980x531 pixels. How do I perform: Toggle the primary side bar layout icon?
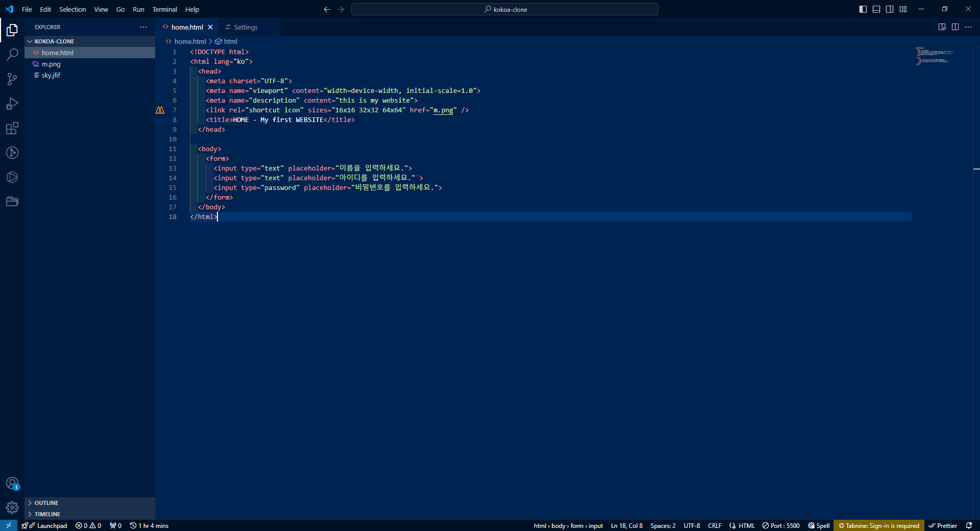863,9
